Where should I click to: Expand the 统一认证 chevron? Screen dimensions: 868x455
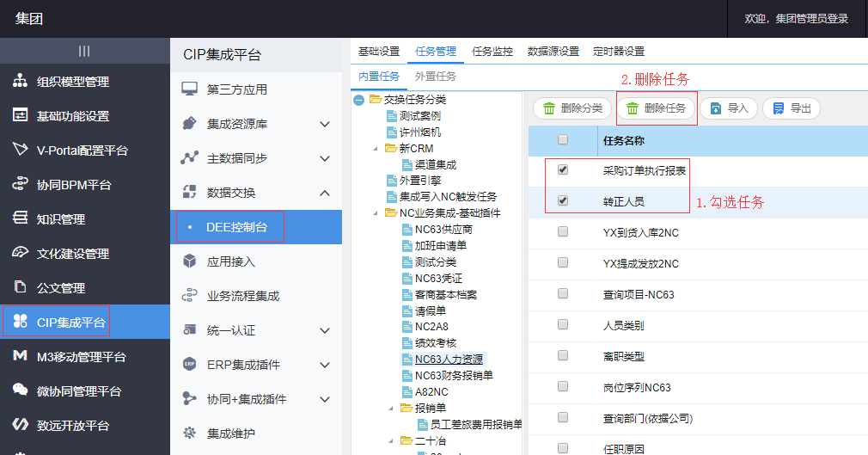tap(325, 330)
